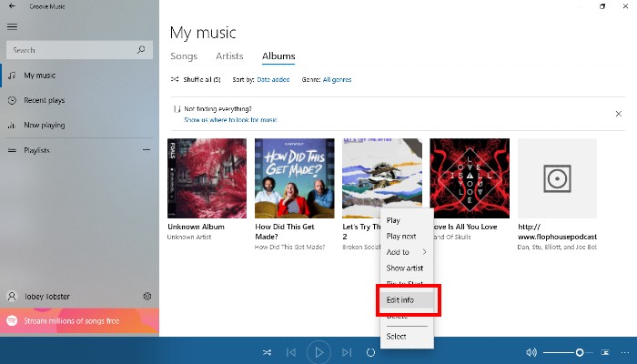Toggle shuffle in the playback bar
This screenshot has height=364, width=637.
tap(267, 352)
